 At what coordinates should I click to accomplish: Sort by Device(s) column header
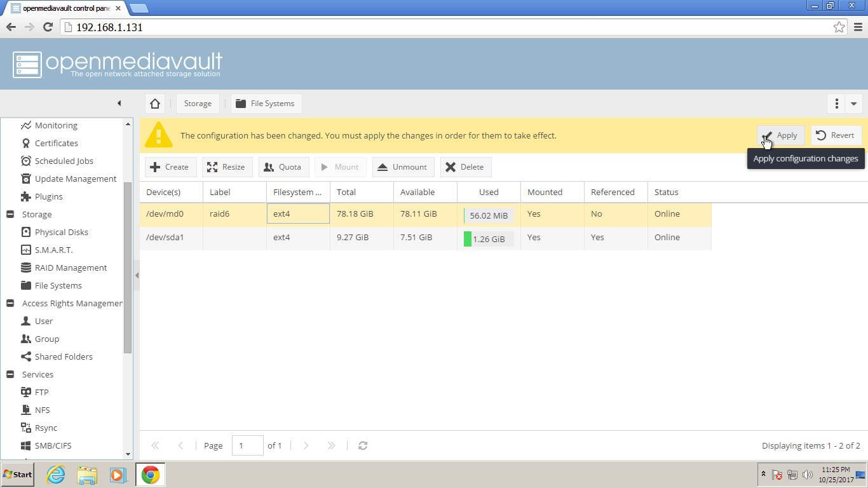tap(172, 192)
